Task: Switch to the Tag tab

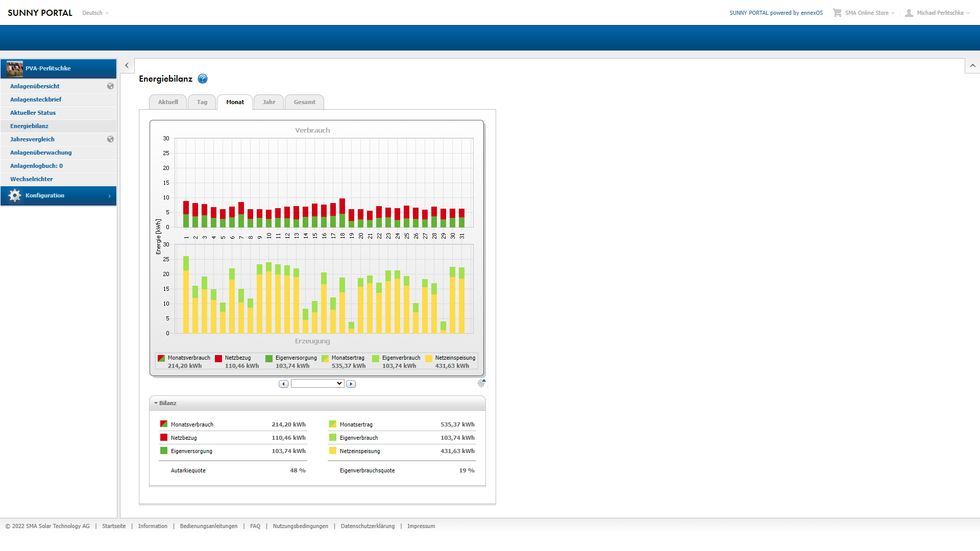Action: pos(202,102)
